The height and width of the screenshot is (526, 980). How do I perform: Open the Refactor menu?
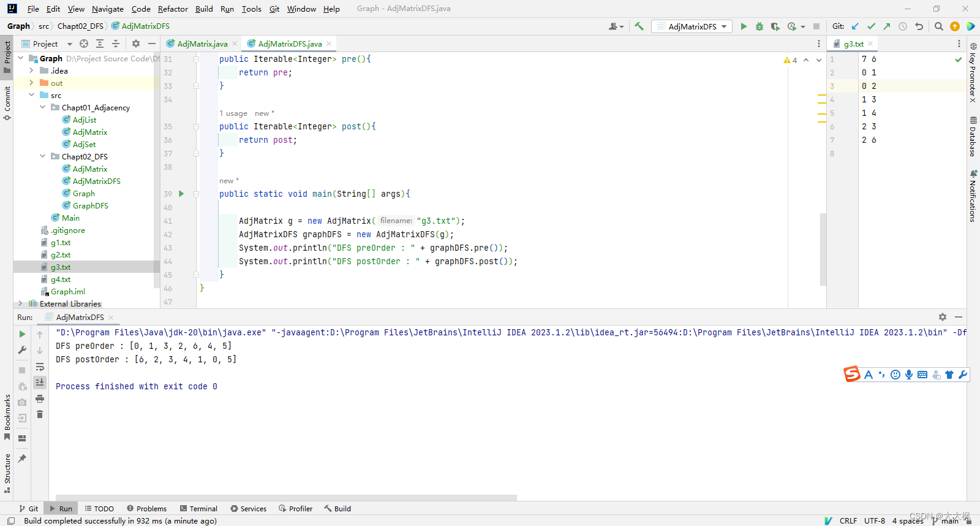click(173, 9)
